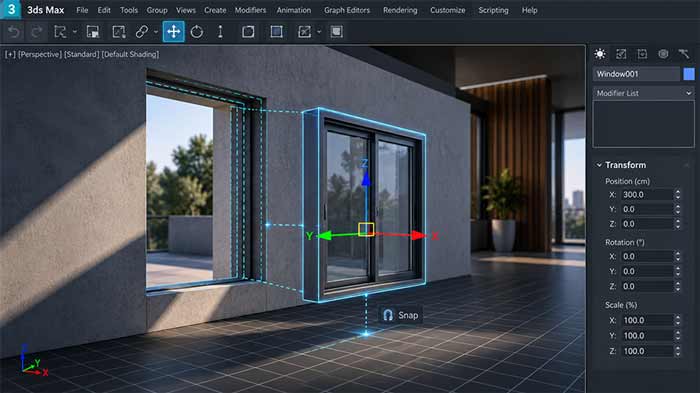
Task: Open the Modifiers menu
Action: click(x=250, y=10)
